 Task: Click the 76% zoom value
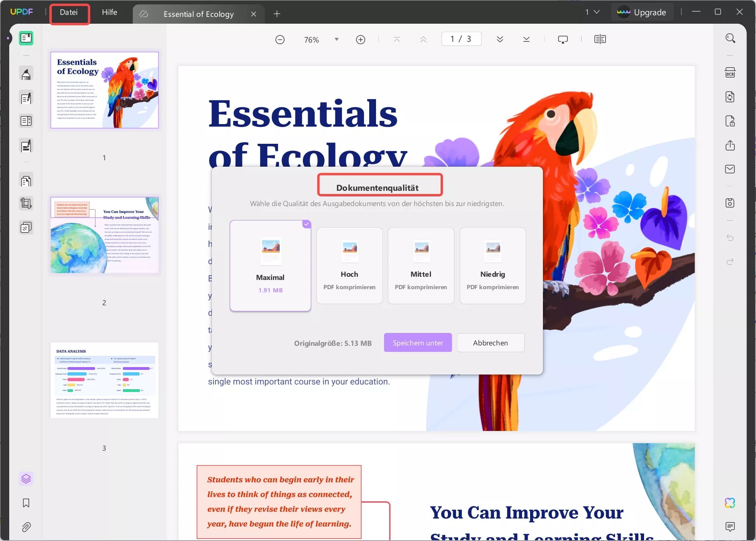click(x=311, y=40)
